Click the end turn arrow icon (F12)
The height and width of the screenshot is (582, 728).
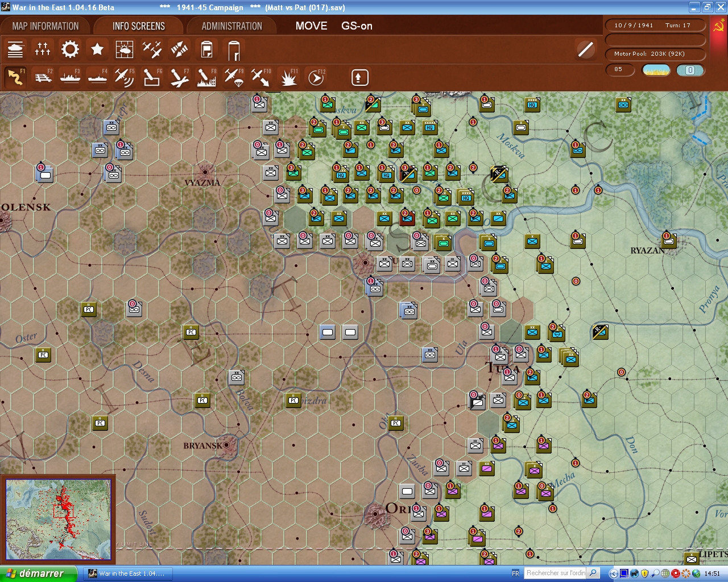316,77
